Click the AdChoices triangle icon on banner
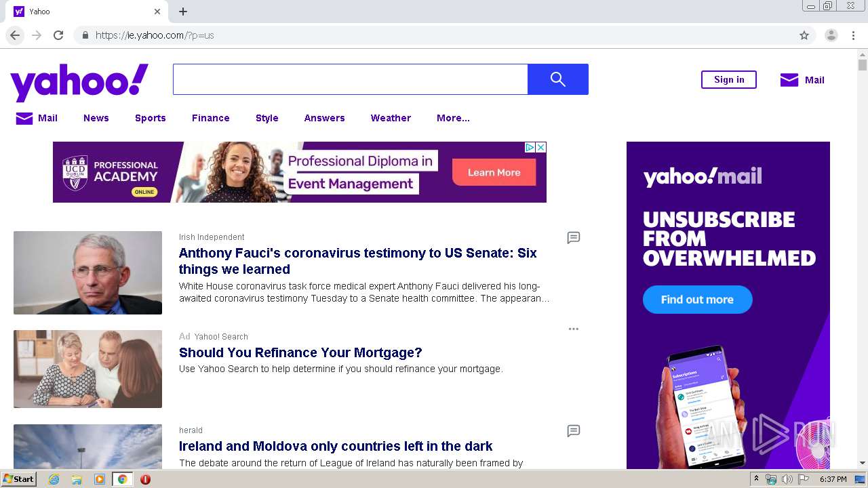Viewport: 868px width, 488px height. click(x=530, y=147)
